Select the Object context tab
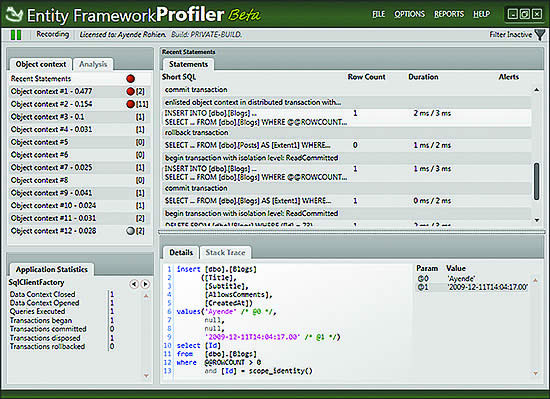Screen dimensions: 550x399 coord(41,64)
